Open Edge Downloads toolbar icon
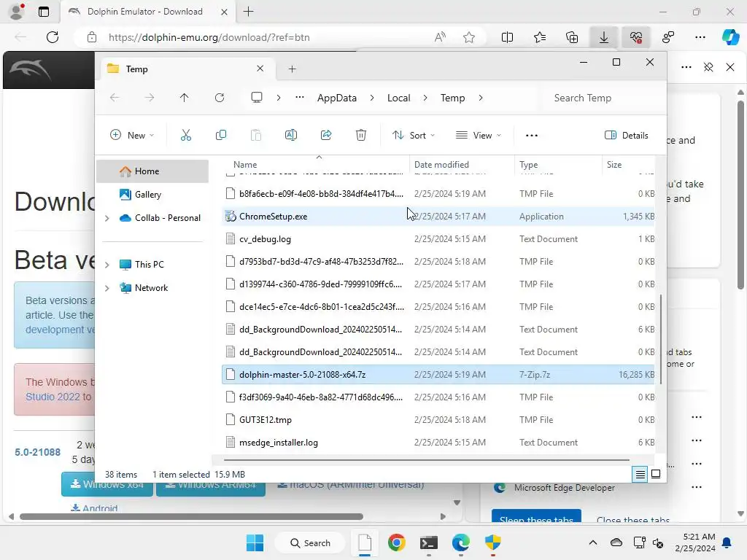747x560 pixels. pyautogui.click(x=603, y=37)
